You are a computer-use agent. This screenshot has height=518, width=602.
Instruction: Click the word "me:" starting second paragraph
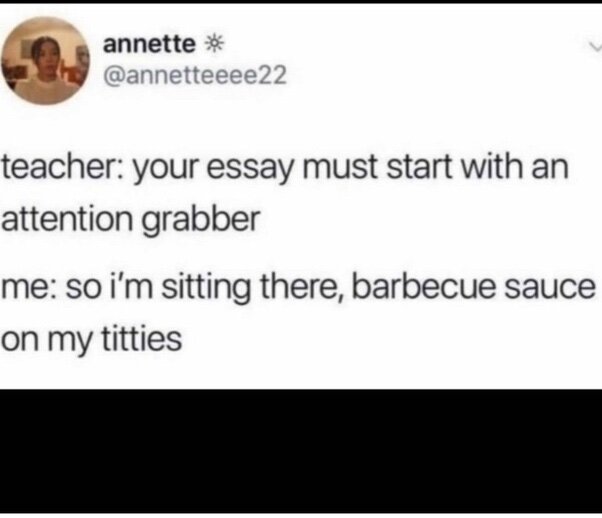click(30, 289)
